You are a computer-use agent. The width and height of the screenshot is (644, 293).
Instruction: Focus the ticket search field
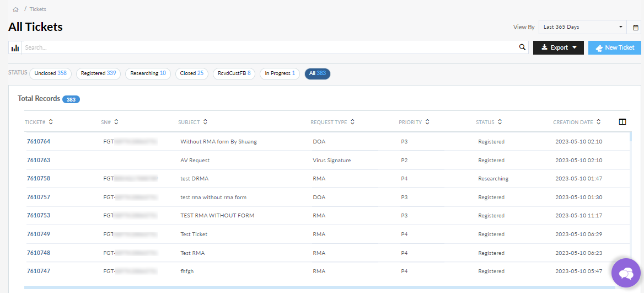point(275,47)
